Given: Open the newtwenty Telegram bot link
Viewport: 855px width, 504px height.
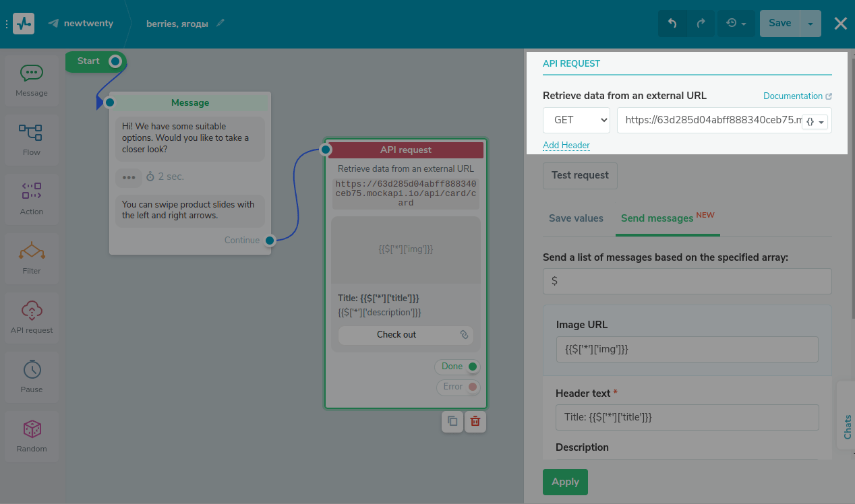Looking at the screenshot, I should [81, 24].
